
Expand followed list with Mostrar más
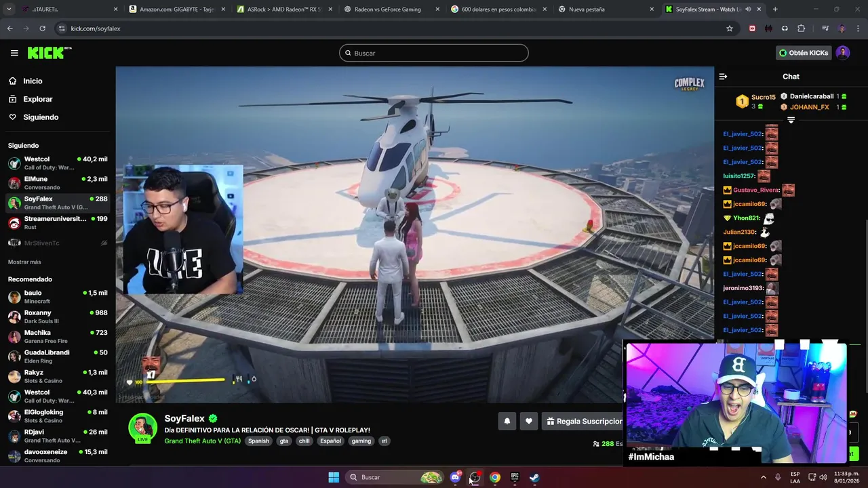[x=24, y=262]
